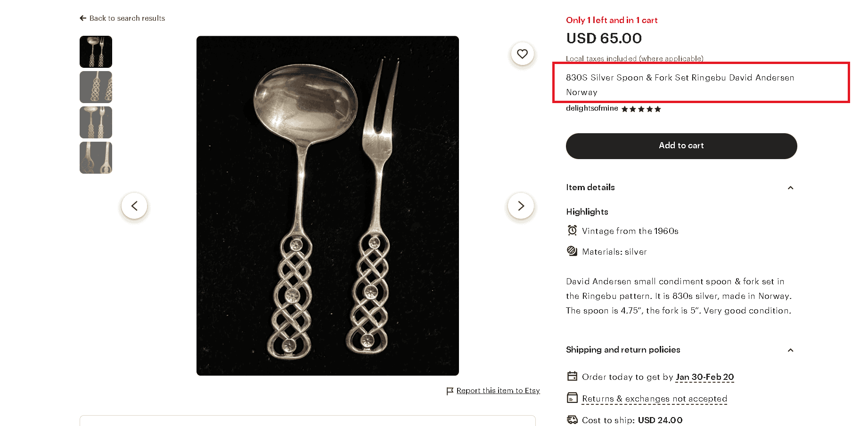Favorite the listing with the heart icon
The image size is (868, 426).
522,54
